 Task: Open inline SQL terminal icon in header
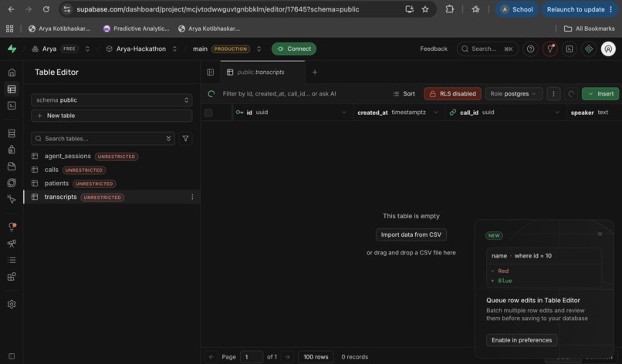570,49
